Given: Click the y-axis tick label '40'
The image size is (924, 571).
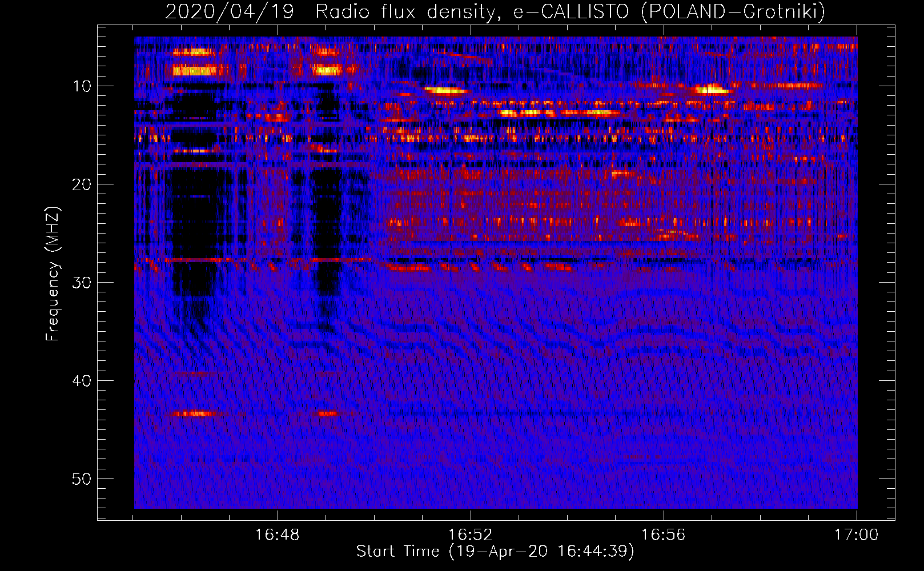Looking at the screenshot, I should [82, 381].
